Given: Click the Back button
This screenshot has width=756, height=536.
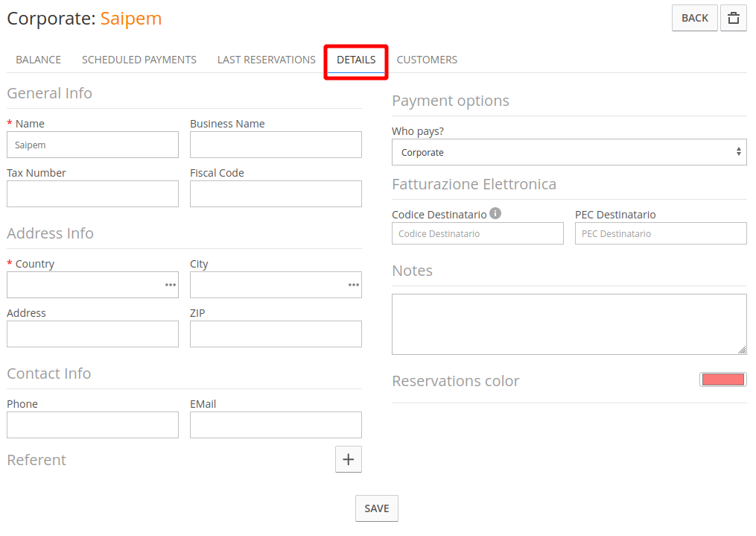Looking at the screenshot, I should (694, 19).
